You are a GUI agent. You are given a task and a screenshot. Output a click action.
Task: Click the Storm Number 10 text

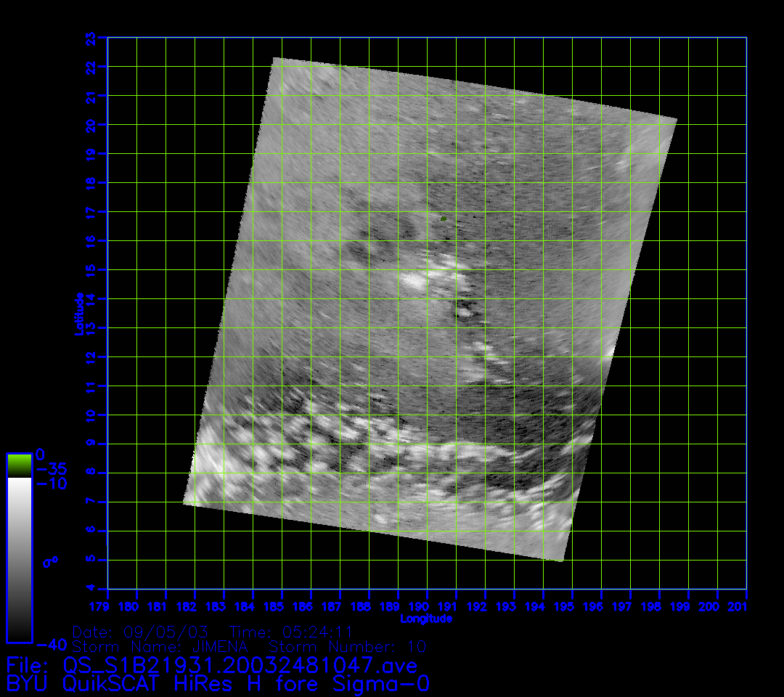347,646
